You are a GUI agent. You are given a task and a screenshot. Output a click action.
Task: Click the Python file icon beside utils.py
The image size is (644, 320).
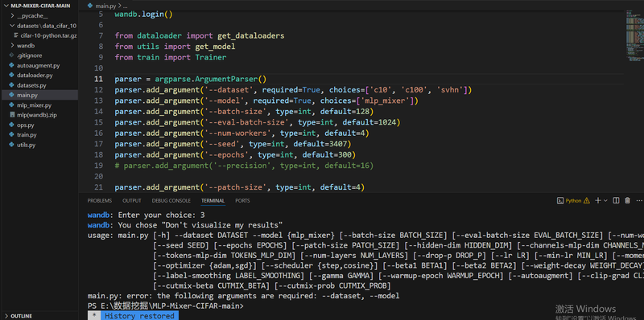pyautogui.click(x=11, y=145)
